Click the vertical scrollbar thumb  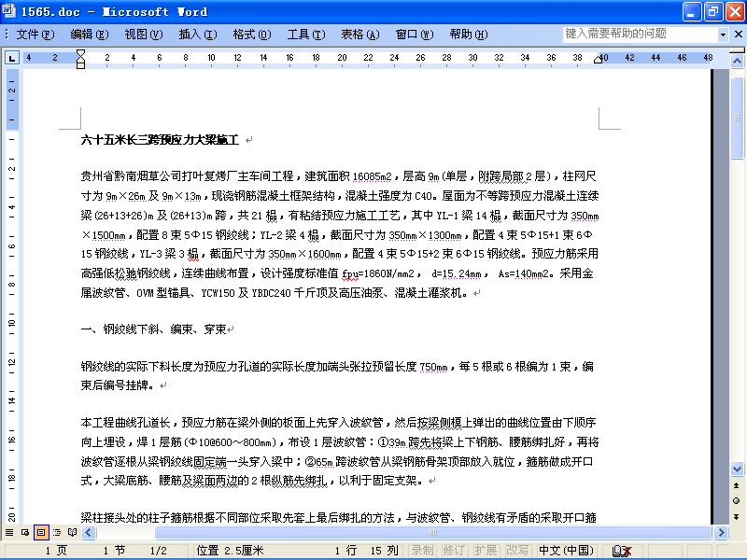(737, 118)
